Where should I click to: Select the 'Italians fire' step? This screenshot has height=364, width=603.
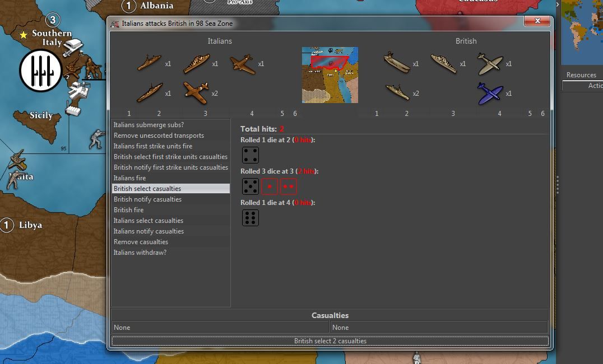coord(171,178)
